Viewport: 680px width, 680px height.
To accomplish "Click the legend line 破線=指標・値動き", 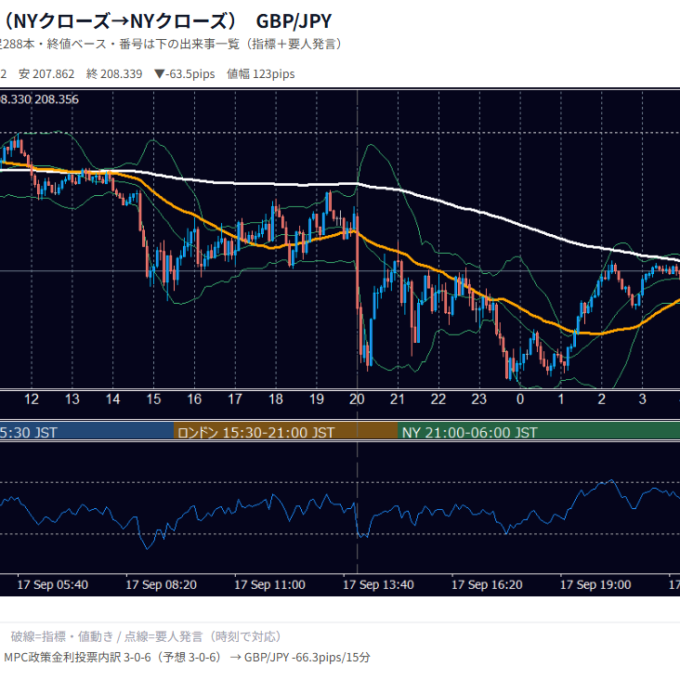I will pyautogui.click(x=146, y=637).
